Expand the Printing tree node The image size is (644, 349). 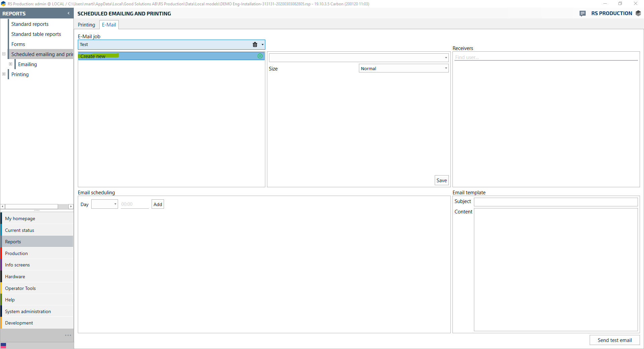4,74
